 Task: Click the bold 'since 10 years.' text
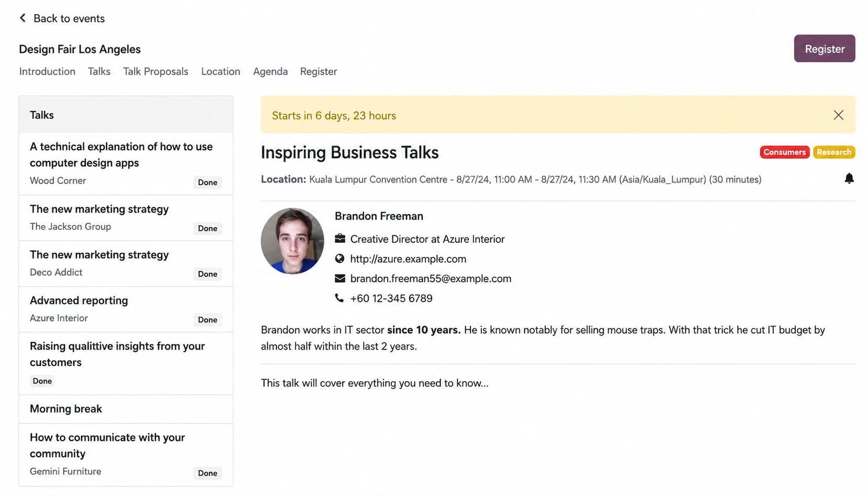coord(424,330)
